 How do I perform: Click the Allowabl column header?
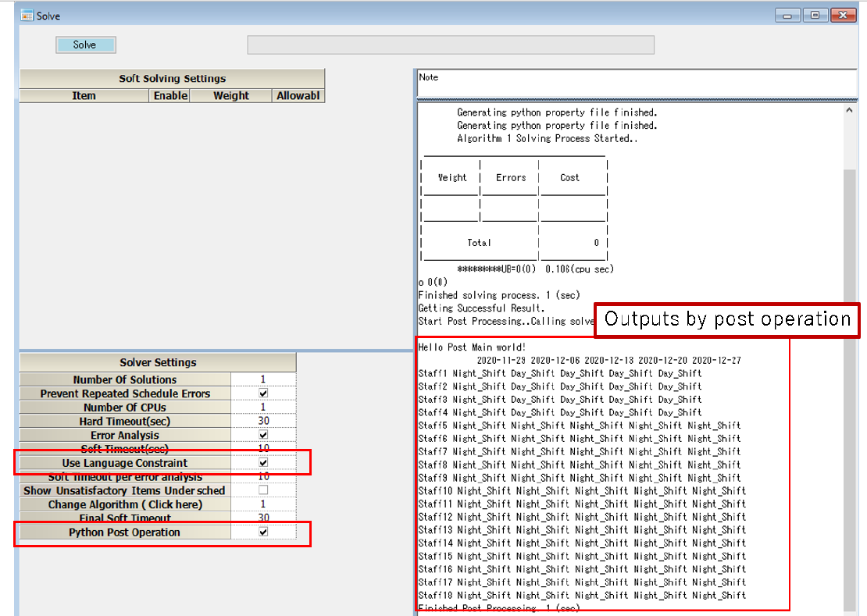(x=299, y=96)
